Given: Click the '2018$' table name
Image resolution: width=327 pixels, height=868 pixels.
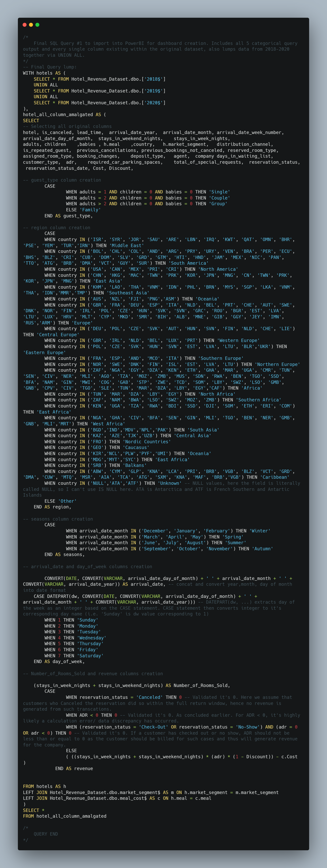Looking at the screenshot, I should coord(154,79).
